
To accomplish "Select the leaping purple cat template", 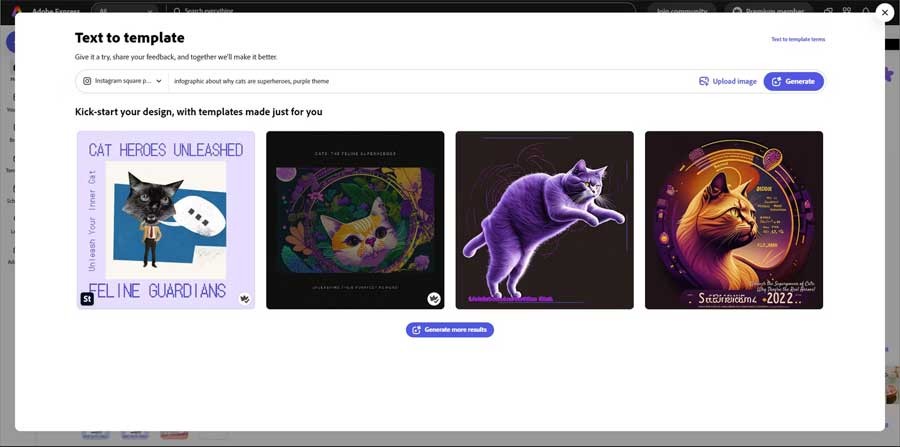I will coord(544,219).
